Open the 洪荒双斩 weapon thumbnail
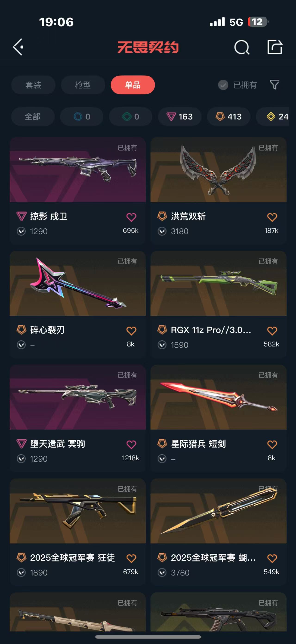Screen dimensions: 296x644 click(218, 170)
